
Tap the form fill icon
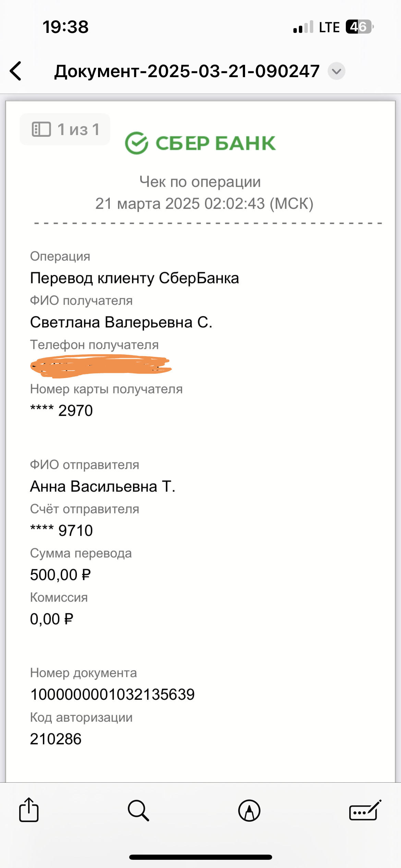pyautogui.click(x=365, y=810)
